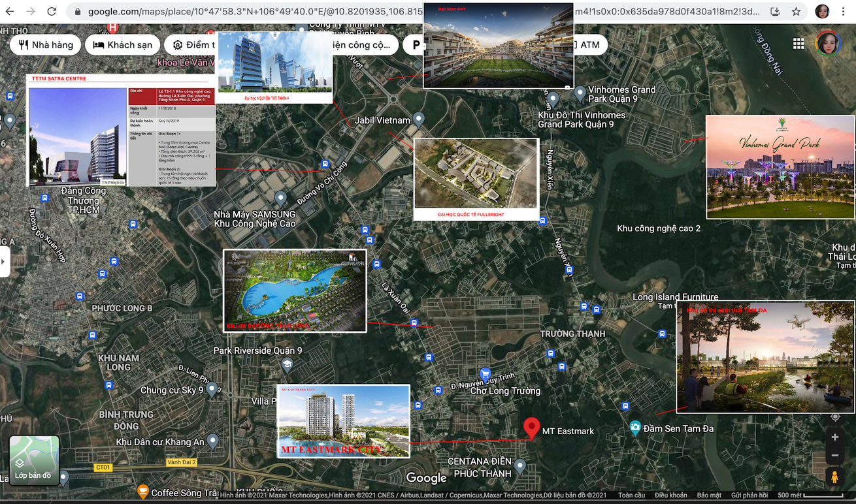Click Khu công nghệ cao 2 label

659,228
